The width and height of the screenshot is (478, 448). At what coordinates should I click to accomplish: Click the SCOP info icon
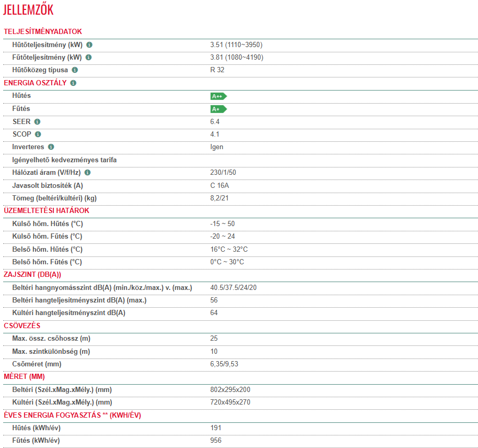point(38,135)
